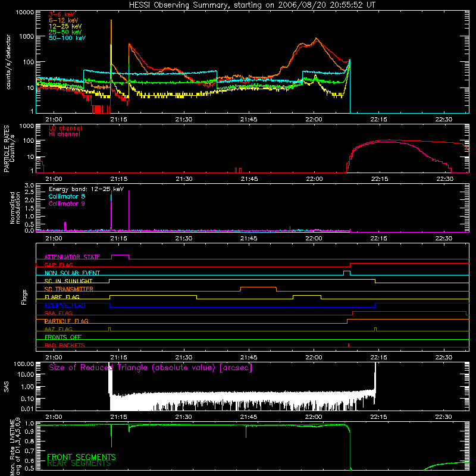Click the SAS y-axis title
The image size is (476, 476).
[7, 387]
